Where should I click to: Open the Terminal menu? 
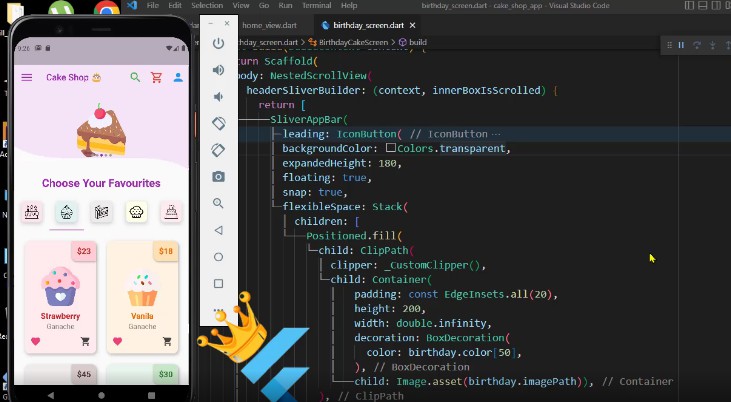coord(317,6)
